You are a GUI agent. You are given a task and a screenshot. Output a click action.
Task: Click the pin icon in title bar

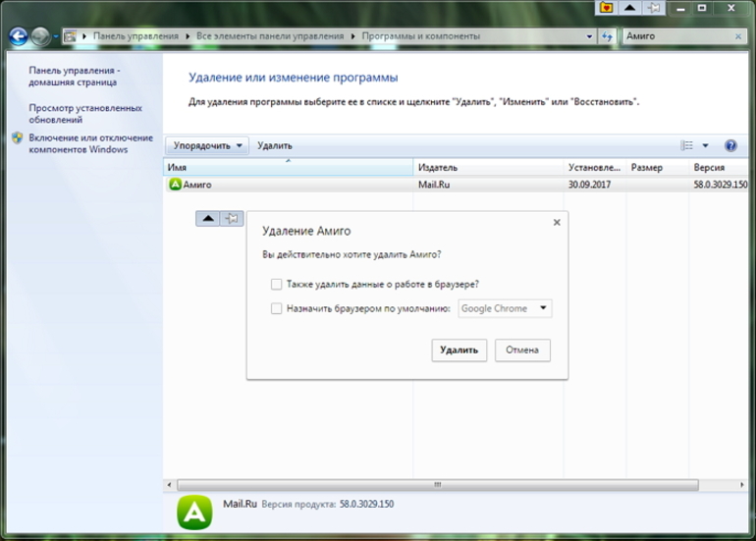click(x=653, y=8)
